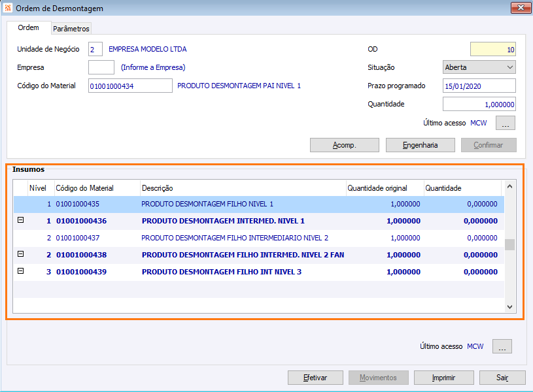Click the Sair button
The width and height of the screenshot is (533, 392).
coord(502,378)
